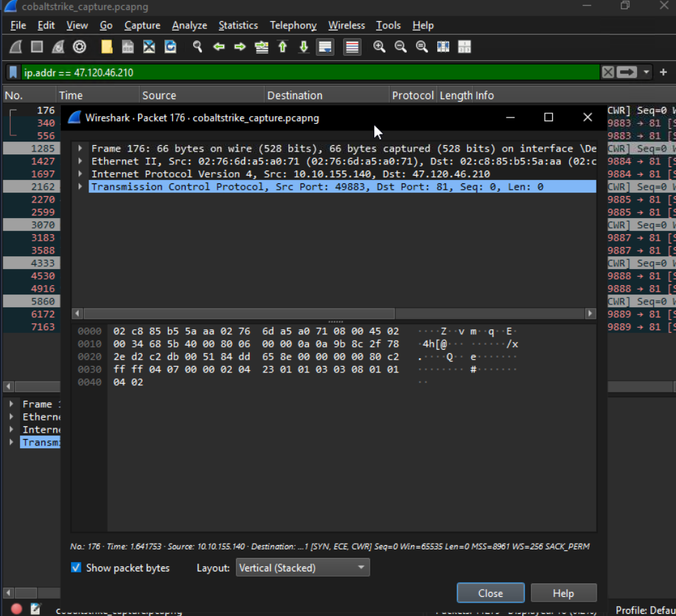
Task: Clear the display filter with X button
Action: coord(607,72)
